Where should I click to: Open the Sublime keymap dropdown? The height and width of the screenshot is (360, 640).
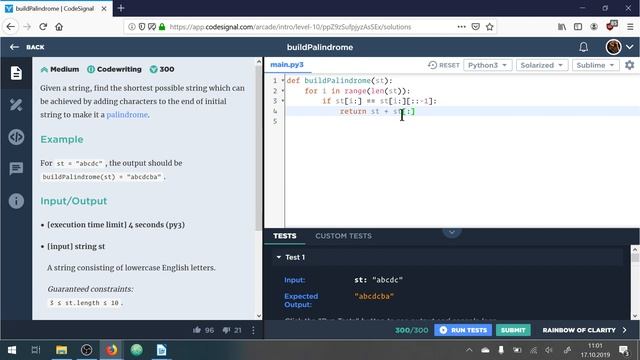[595, 65]
